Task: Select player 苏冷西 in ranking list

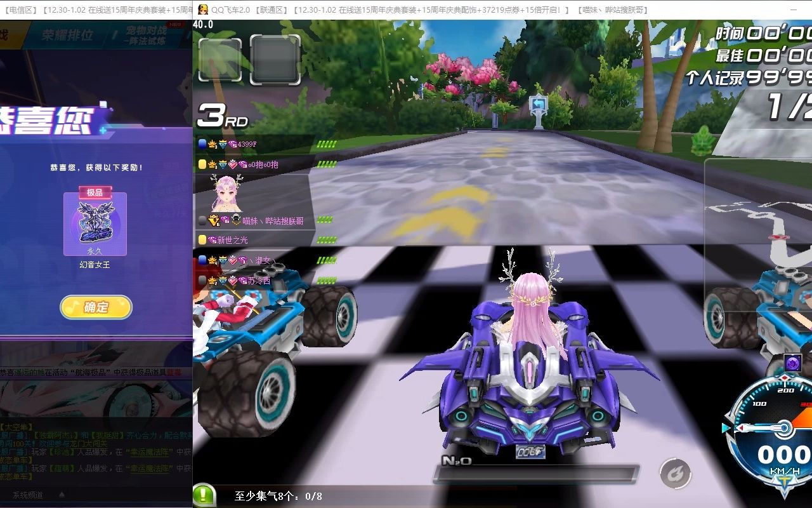Action: pyautogui.click(x=259, y=281)
